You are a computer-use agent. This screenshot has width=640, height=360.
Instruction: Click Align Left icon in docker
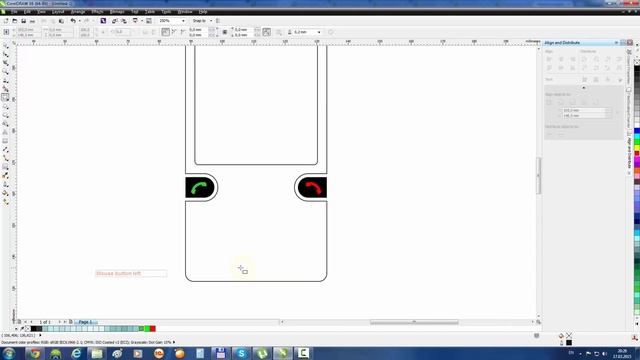pyautogui.click(x=549, y=60)
